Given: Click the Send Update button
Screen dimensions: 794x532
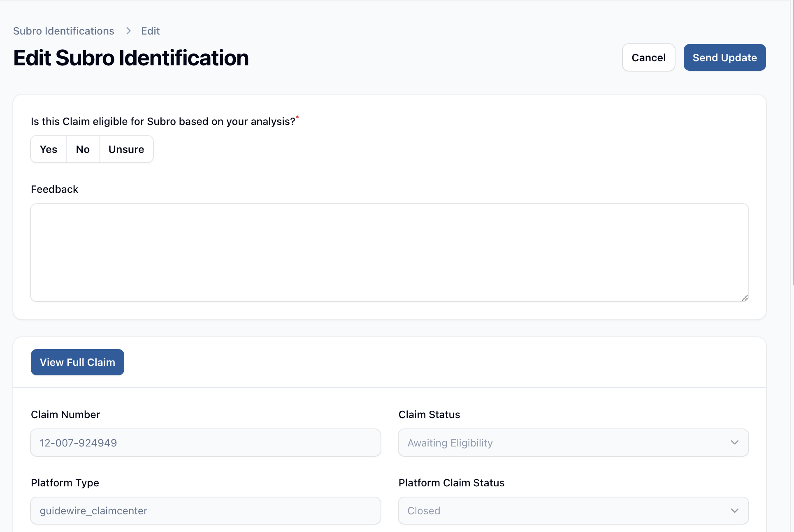Looking at the screenshot, I should pyautogui.click(x=724, y=58).
